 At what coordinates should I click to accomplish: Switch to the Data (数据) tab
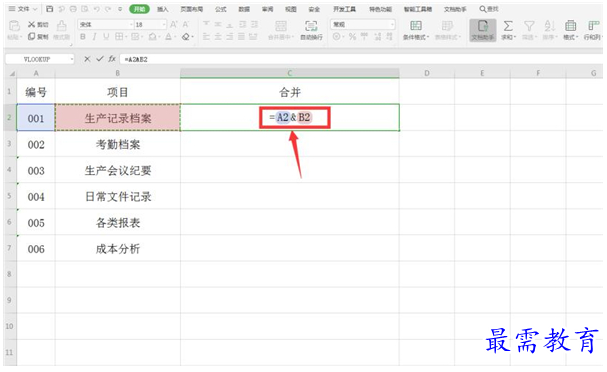click(244, 9)
